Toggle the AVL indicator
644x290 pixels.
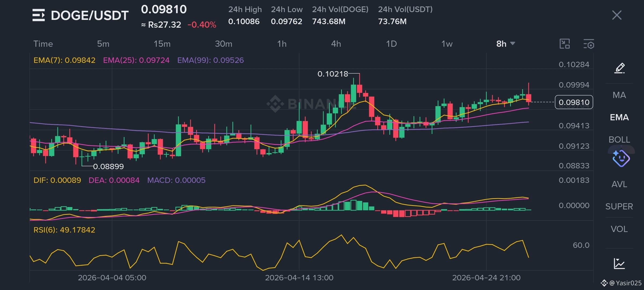pos(619,184)
